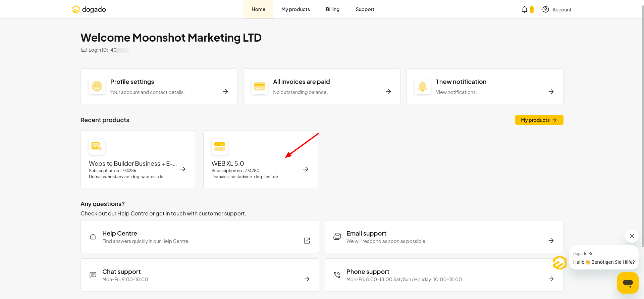This screenshot has height=299, width=644.
Task: Click 'We will respond as soon as possible' text
Action: coord(386,241)
